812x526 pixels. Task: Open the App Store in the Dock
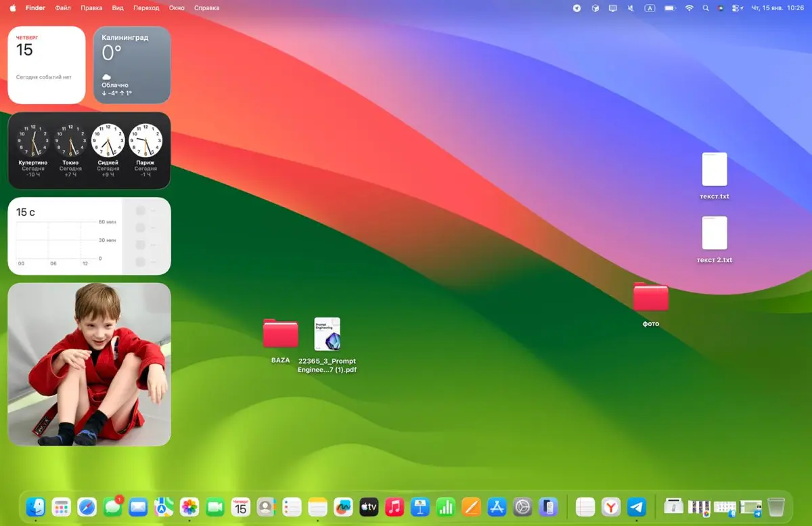point(497,506)
